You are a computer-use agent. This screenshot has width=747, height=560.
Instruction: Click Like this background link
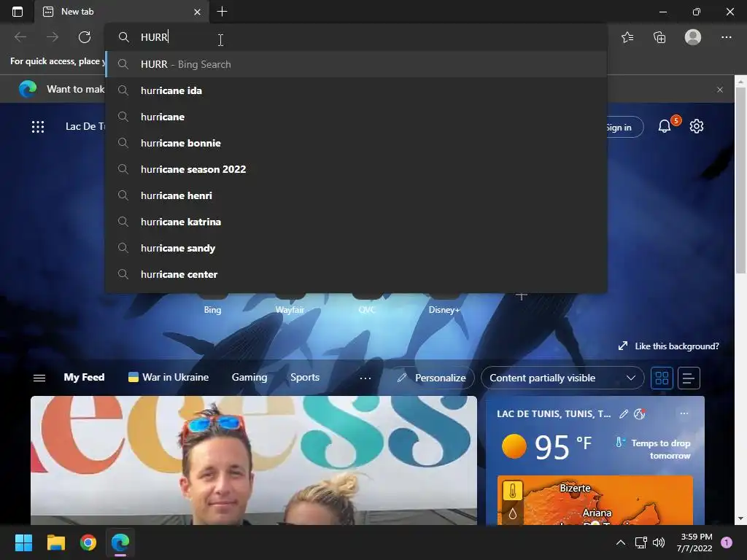pyautogui.click(x=668, y=346)
